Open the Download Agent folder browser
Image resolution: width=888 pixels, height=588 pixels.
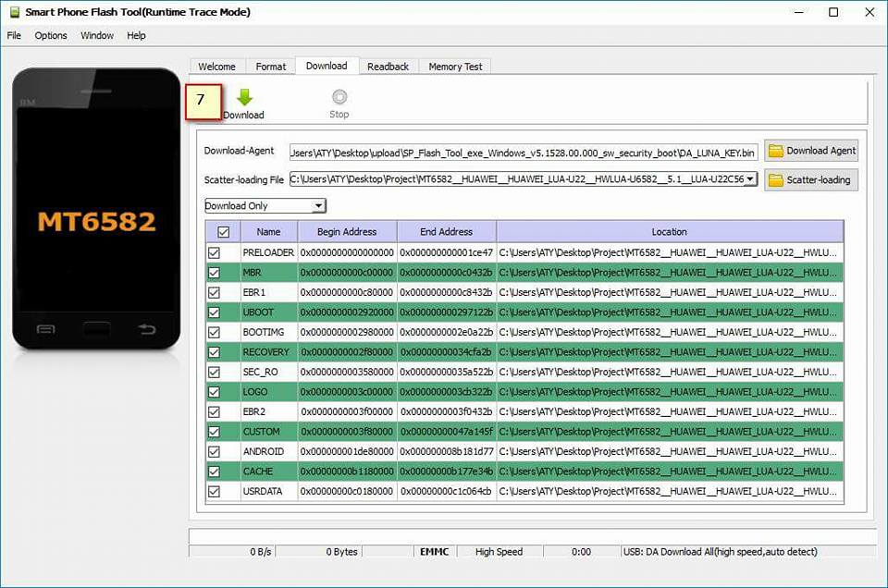click(811, 151)
